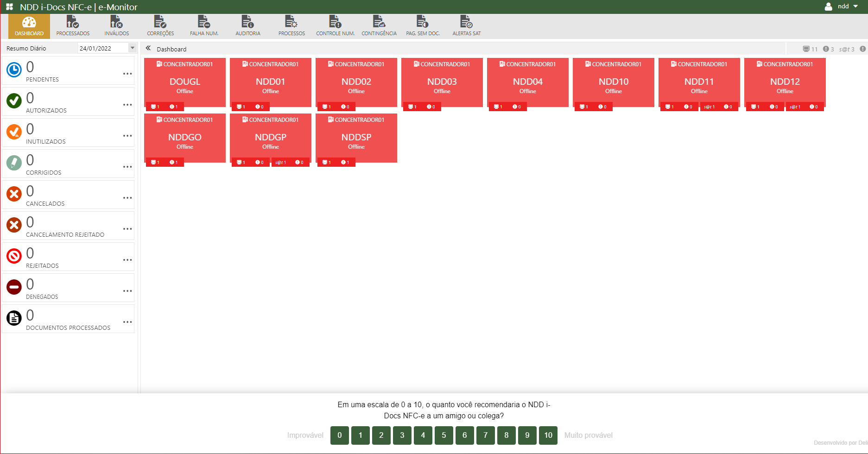Image resolution: width=868 pixels, height=454 pixels.
Task: Open the options menu for PENDENTES
Action: pyautogui.click(x=127, y=73)
